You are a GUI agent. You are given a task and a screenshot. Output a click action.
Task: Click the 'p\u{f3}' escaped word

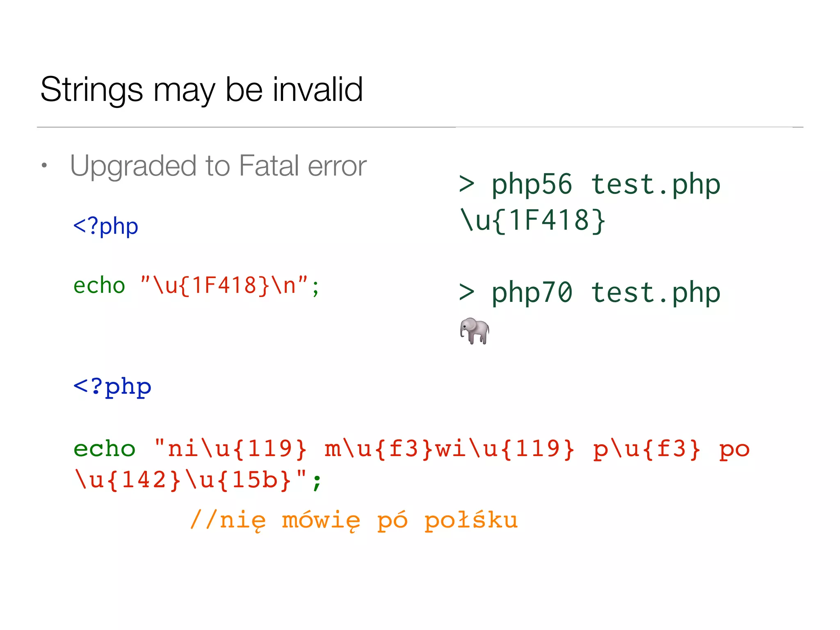point(647,449)
